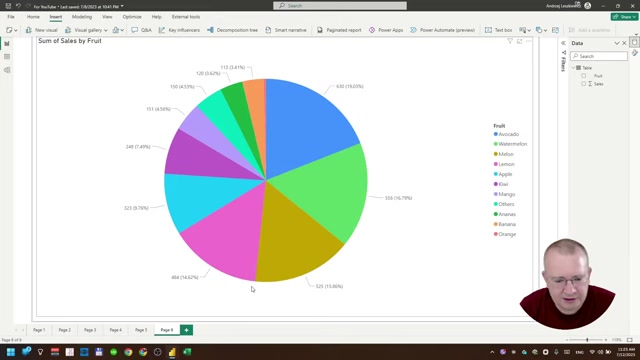Open Excel from the taskbar
This screenshot has width=640, height=360.
187,352
